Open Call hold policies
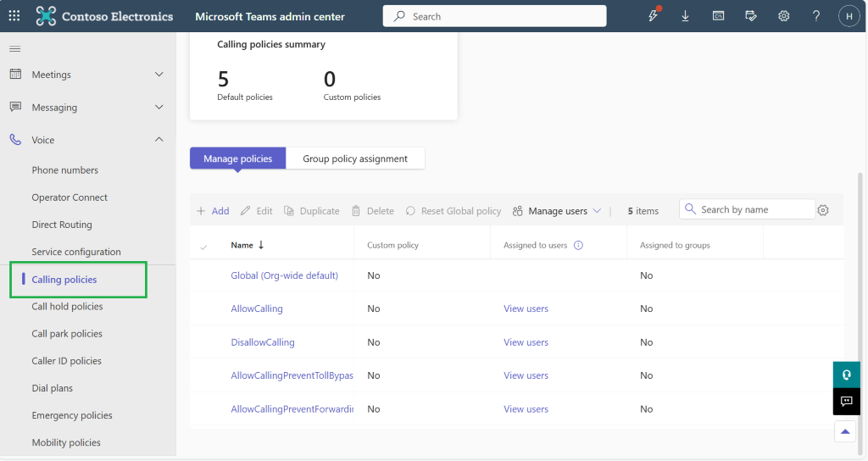The width and height of the screenshot is (868, 461). coord(67,306)
